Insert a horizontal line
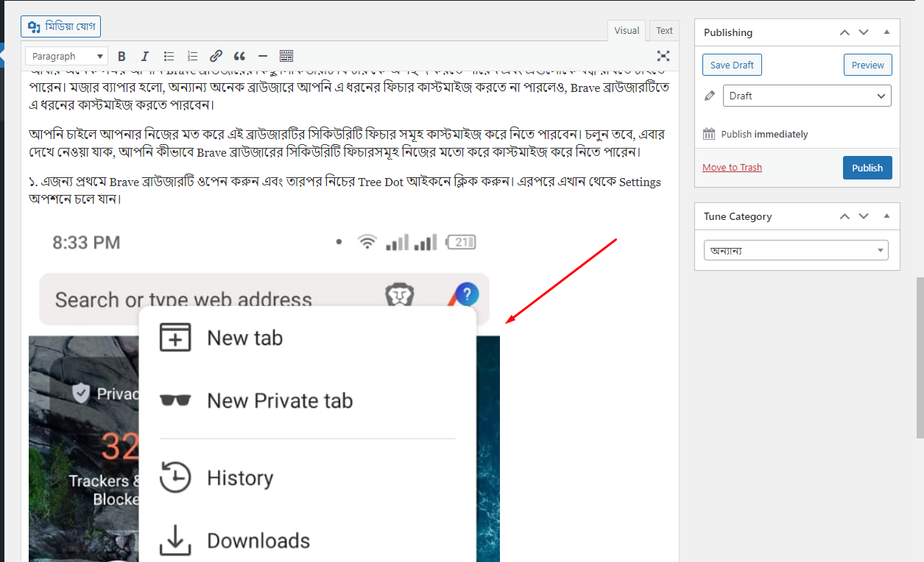 click(x=262, y=55)
